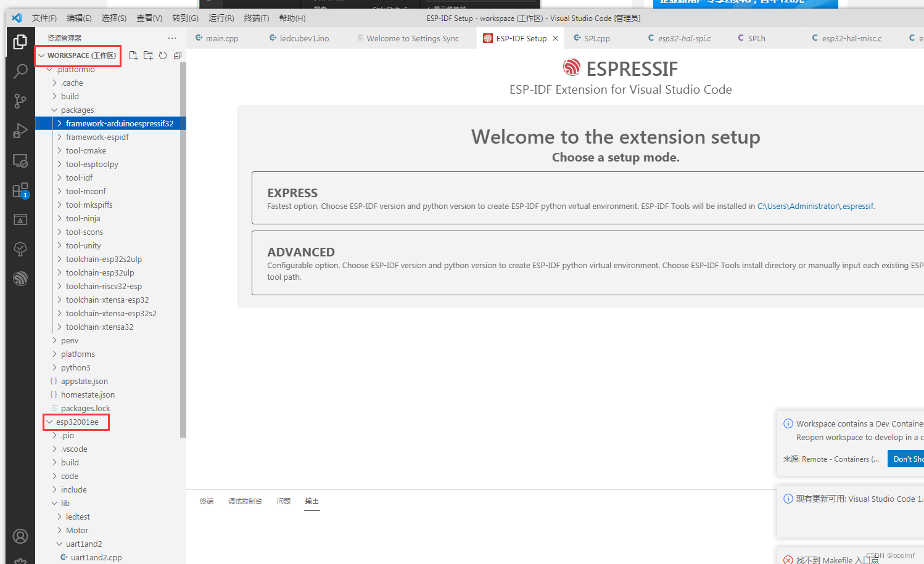Open the C:\Users\Administrator\.espressif path link
924x564 pixels.
815,206
